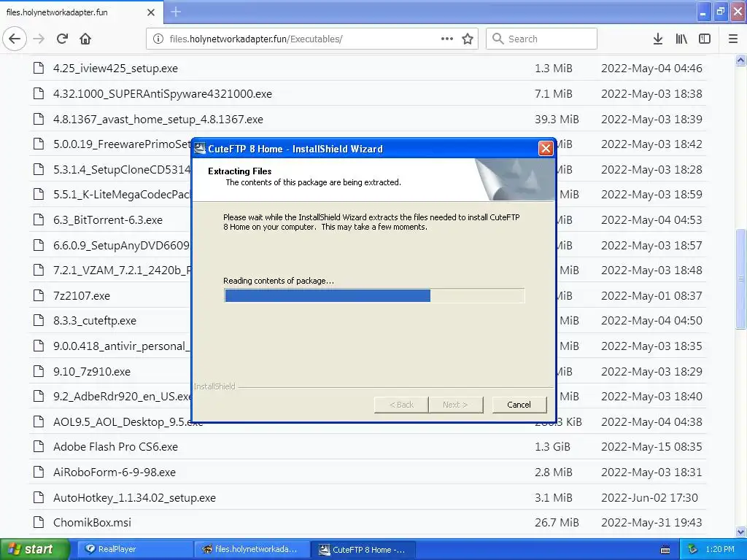Click the 1:20 PM system clock
747x560 pixels.
click(720, 550)
